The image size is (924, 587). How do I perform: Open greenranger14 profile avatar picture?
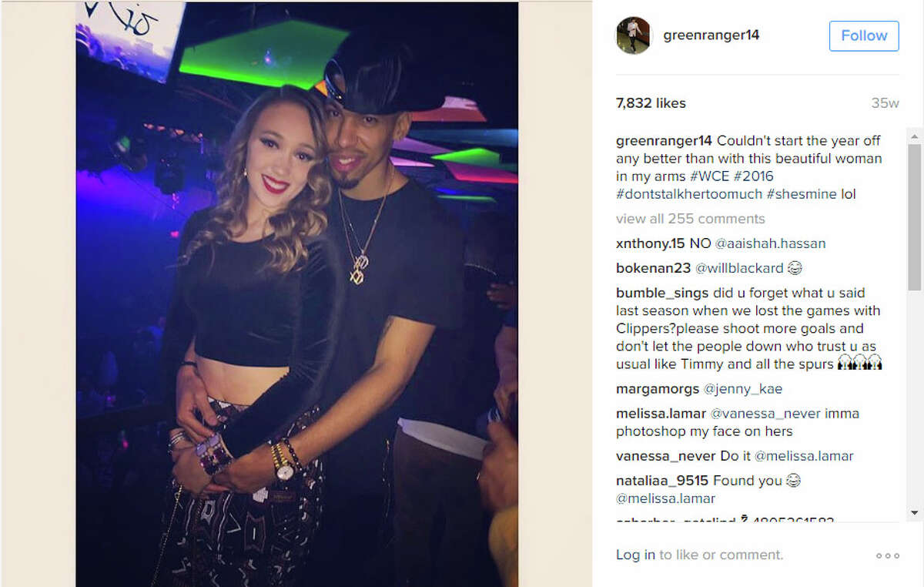pos(634,35)
